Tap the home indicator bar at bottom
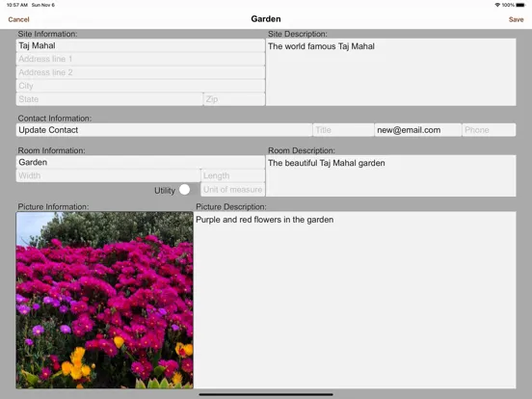The height and width of the screenshot is (399, 532). coord(266,394)
